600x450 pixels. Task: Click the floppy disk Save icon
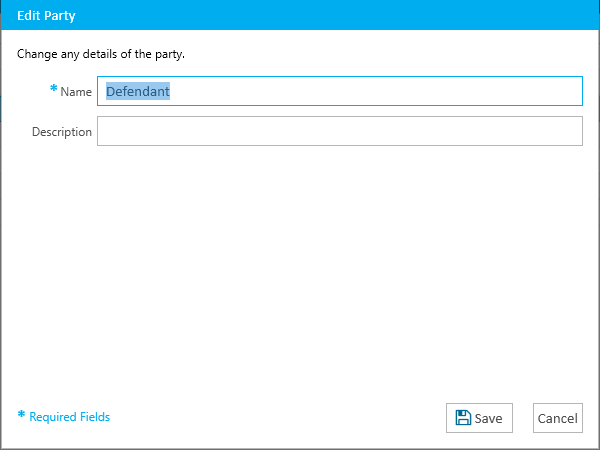click(x=463, y=417)
